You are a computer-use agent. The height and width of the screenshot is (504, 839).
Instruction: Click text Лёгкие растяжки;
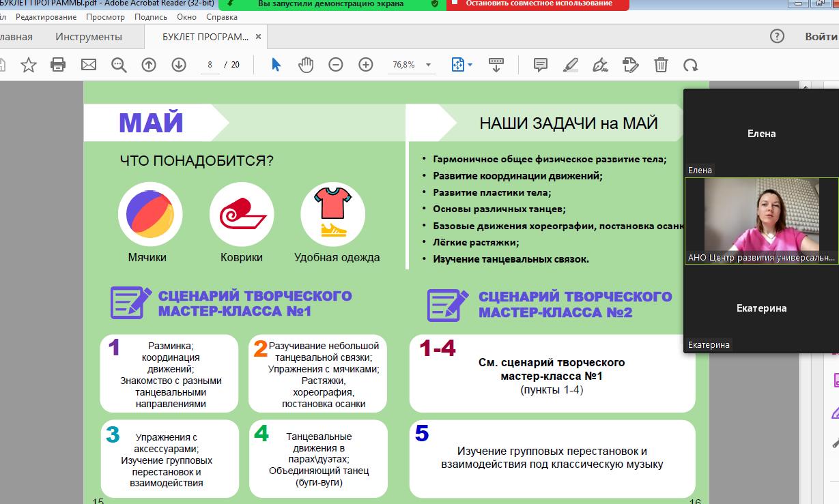tap(476, 242)
